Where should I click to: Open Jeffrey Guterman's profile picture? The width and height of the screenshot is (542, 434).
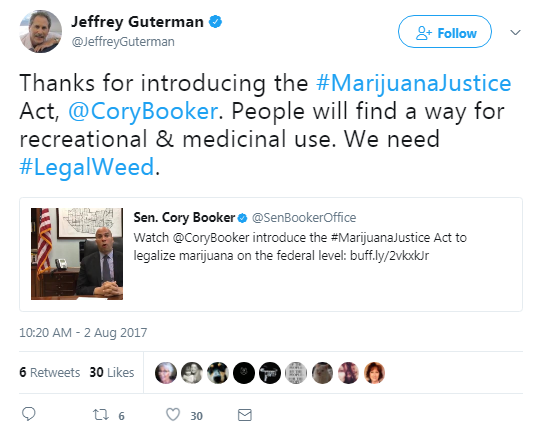pos(40,31)
